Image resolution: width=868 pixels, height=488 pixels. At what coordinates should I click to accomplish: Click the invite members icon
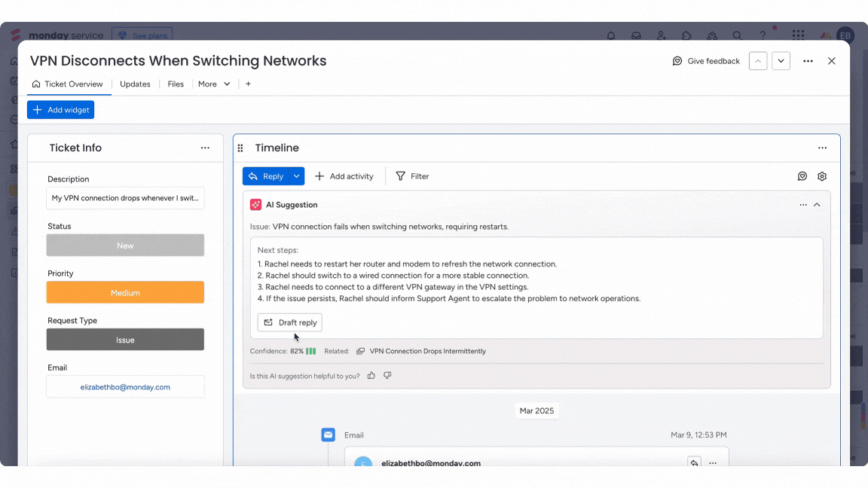[661, 35]
